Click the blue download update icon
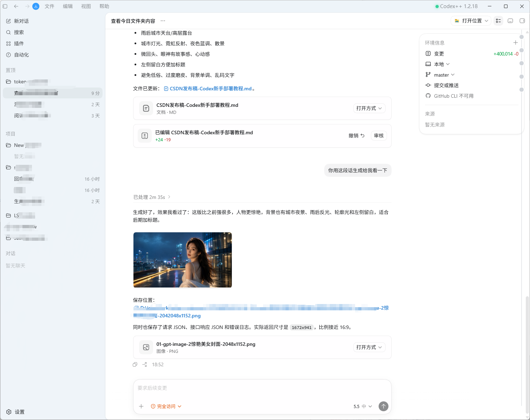Image resolution: width=530 pixels, height=420 pixels. pos(36,6)
